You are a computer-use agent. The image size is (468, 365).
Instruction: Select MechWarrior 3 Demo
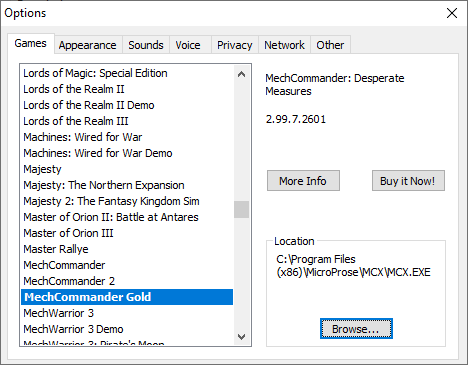[127, 329]
